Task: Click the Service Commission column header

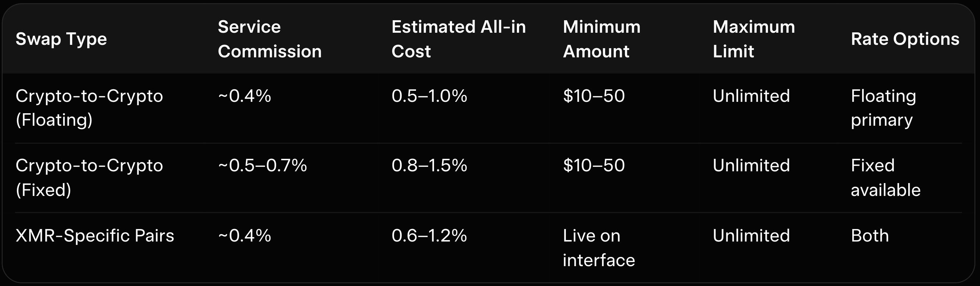Action: pos(269,39)
